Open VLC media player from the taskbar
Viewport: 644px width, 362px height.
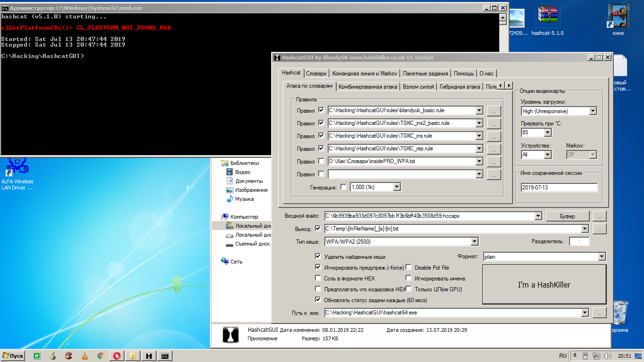pyautogui.click(x=85, y=356)
